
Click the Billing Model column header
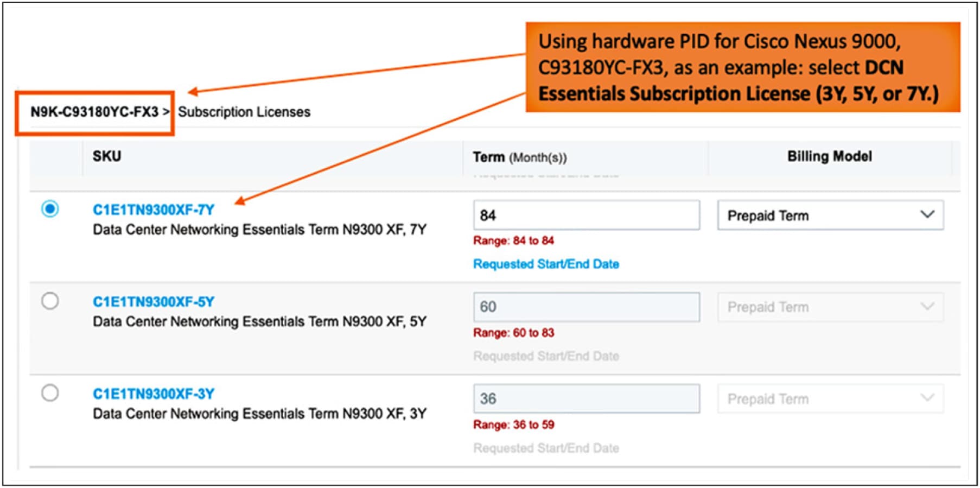tap(829, 156)
